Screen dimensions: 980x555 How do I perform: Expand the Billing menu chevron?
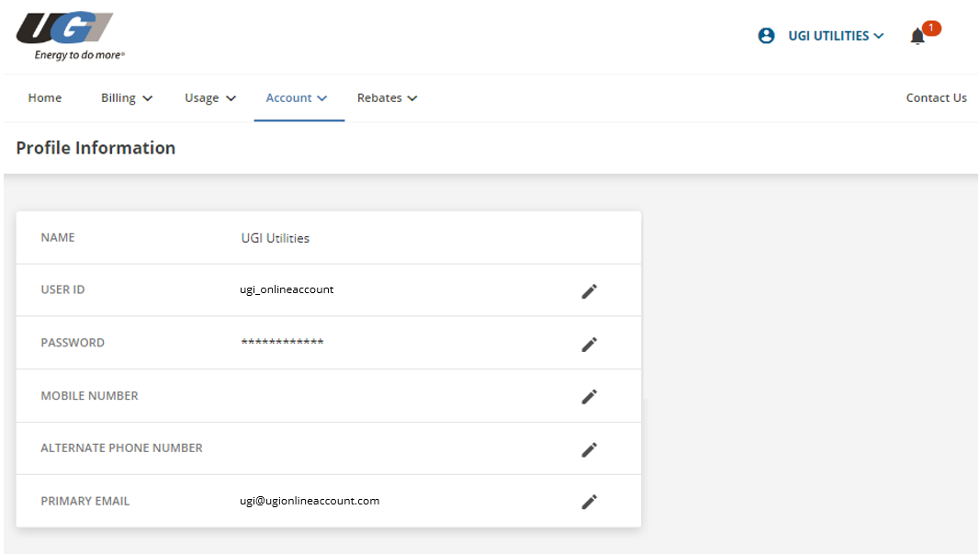[x=148, y=98]
